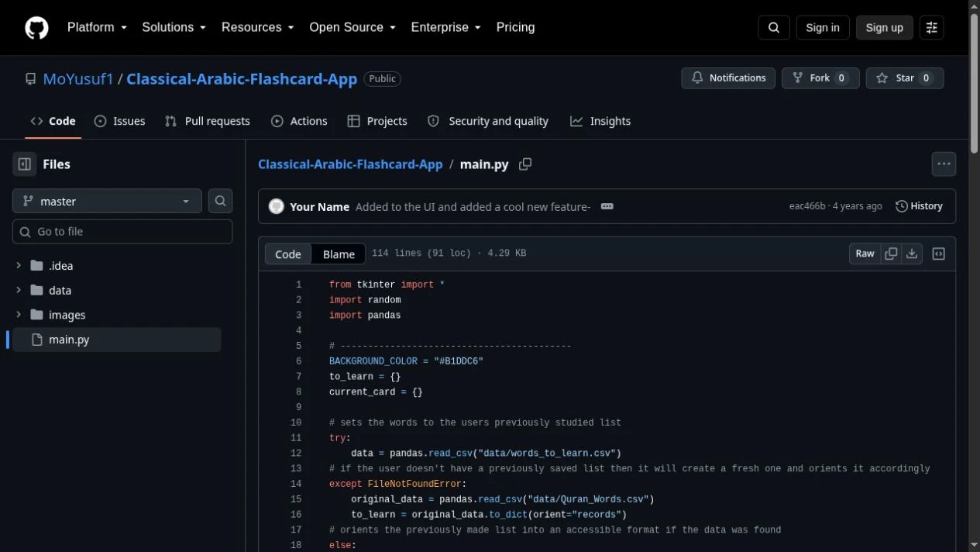Click the data folder icon
This screenshot has width=980, height=552.
tap(36, 291)
